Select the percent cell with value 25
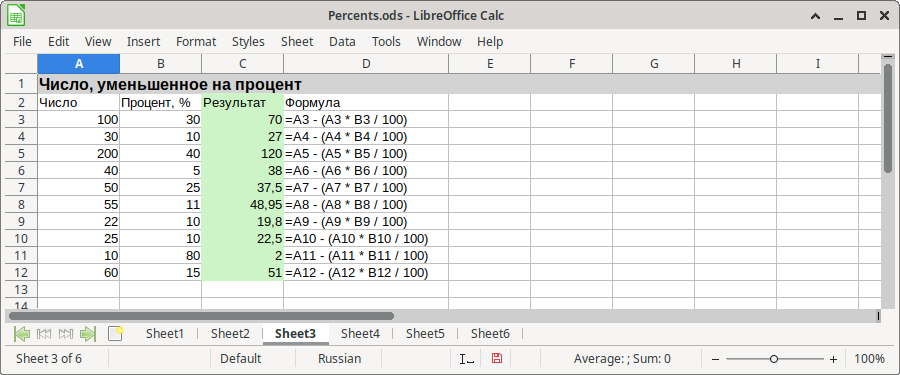Viewport: 900px width, 375px height. click(x=161, y=188)
